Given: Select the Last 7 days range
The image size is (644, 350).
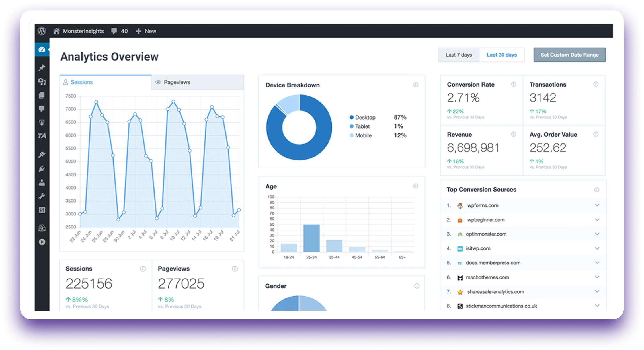Looking at the screenshot, I should point(459,55).
